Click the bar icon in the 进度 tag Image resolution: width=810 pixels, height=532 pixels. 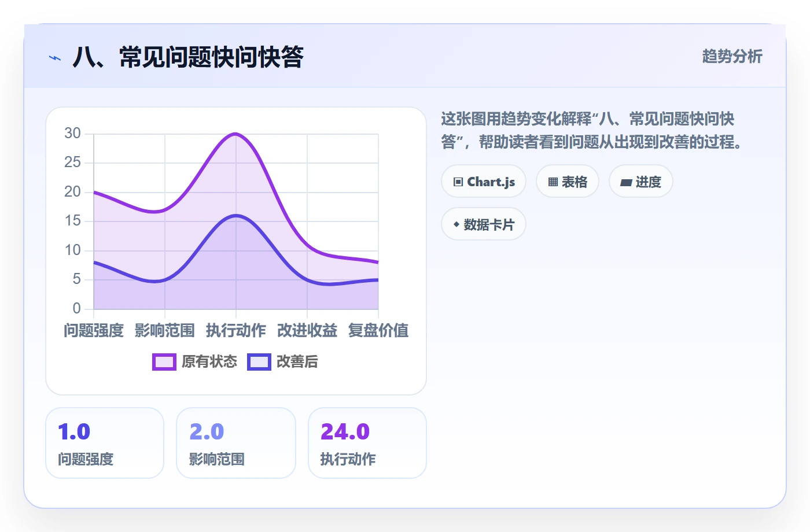(626, 183)
